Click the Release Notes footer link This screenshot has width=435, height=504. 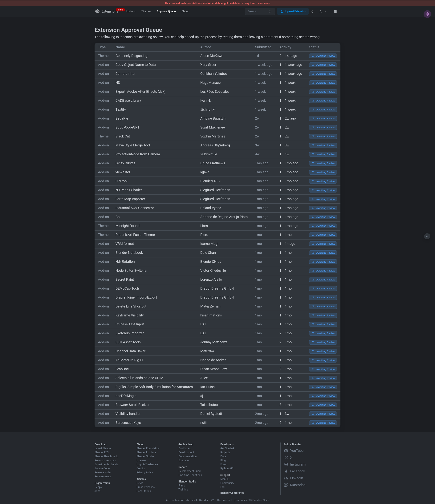point(103,472)
